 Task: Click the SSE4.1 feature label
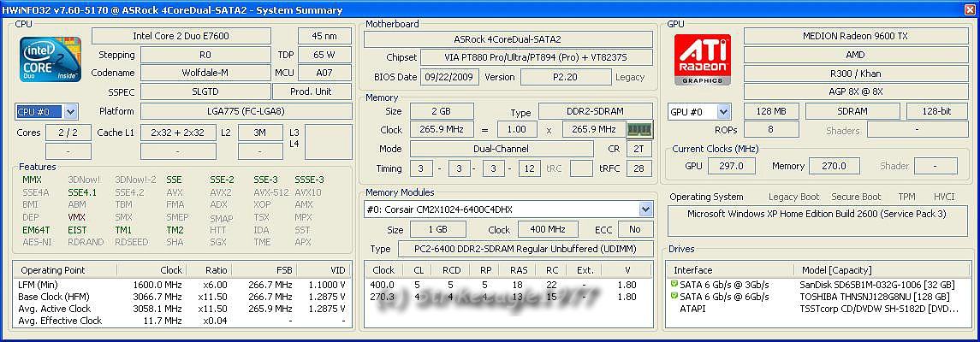(82, 192)
